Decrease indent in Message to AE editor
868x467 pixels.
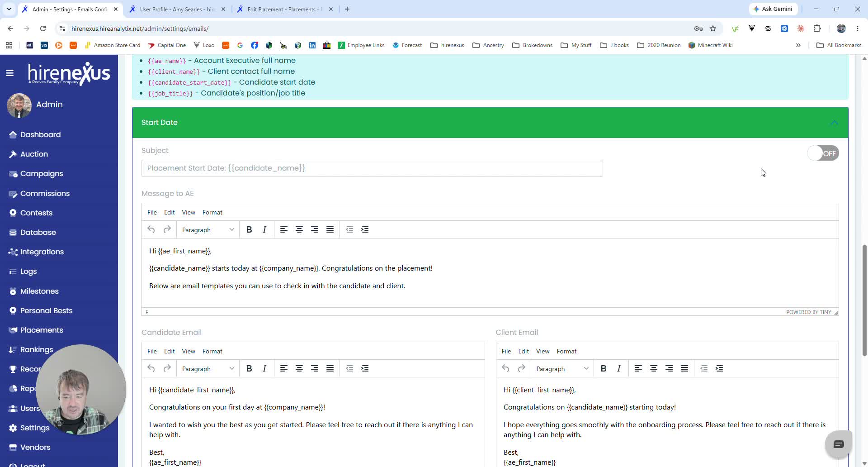pos(349,230)
